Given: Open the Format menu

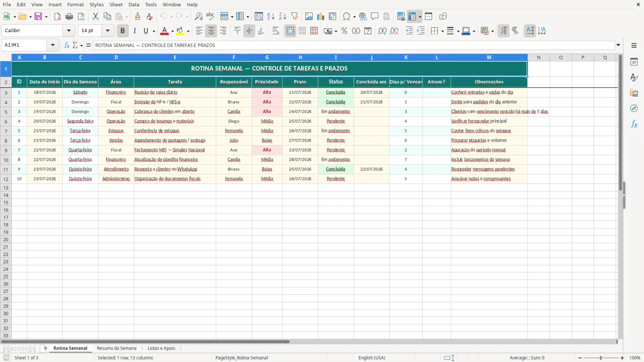Looking at the screenshot, I should coord(75,4).
